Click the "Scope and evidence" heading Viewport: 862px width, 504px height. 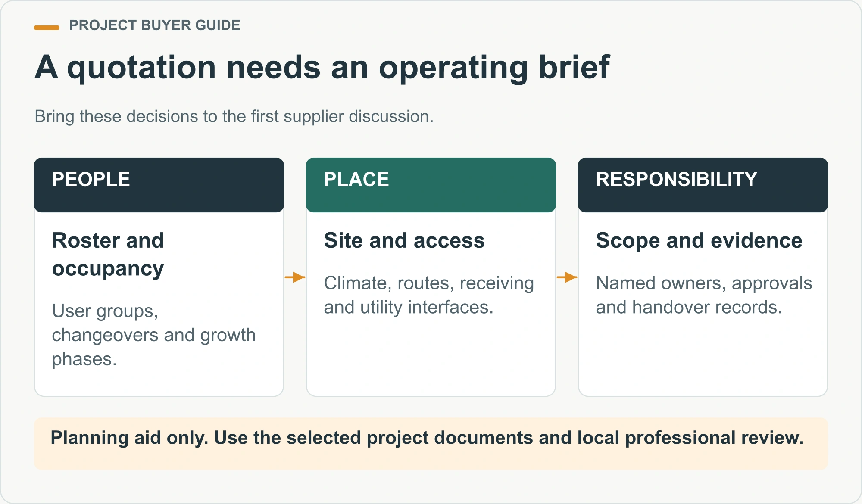(699, 240)
